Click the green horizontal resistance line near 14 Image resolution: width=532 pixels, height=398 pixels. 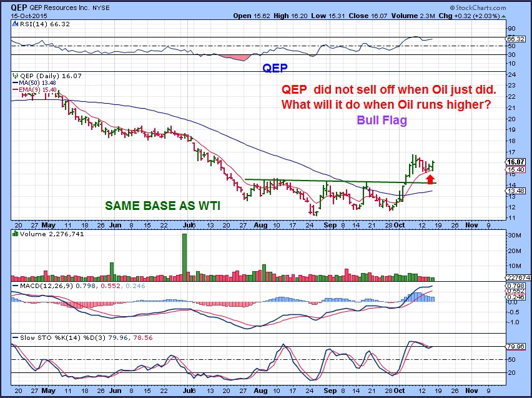340,181
